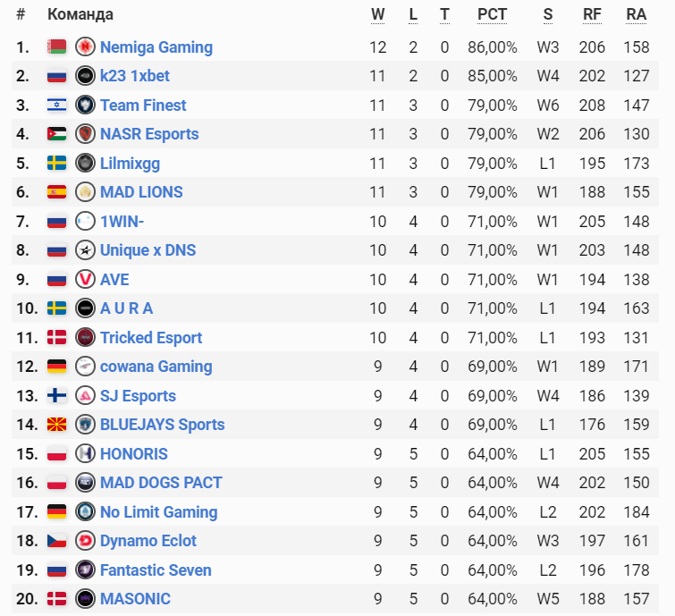The height and width of the screenshot is (616, 675).
Task: Click the Team Finest logo icon
Action: (86, 105)
